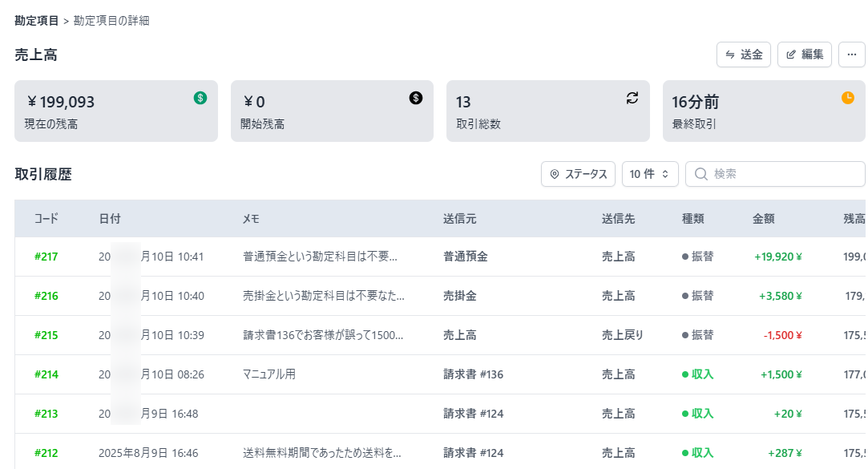Viewport: 868px width, 469px height.
Task: Click 普通預金 source in row #217
Action: [466, 257]
